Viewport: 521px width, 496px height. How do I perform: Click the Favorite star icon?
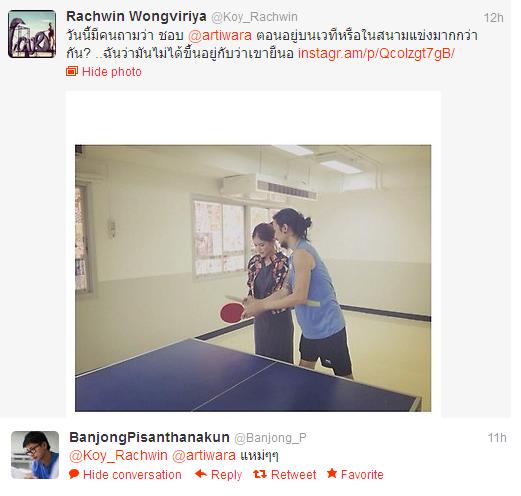[332, 473]
